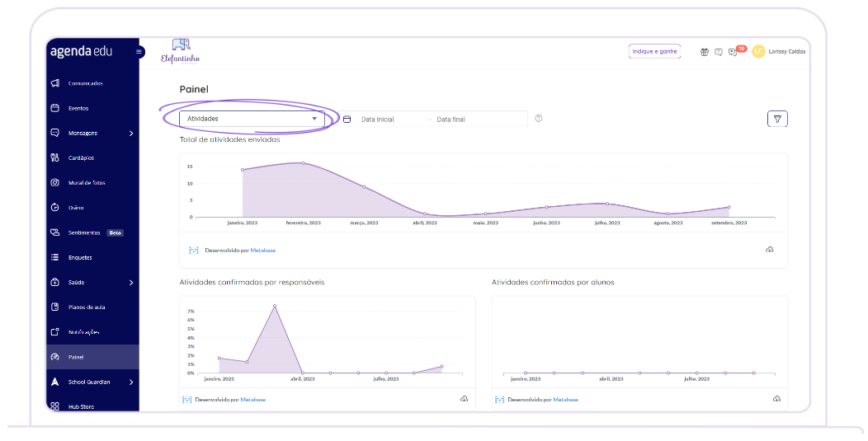Select Enquetes in the sidebar menu
Image resolution: width=868 pixels, height=441 pixels.
point(80,257)
